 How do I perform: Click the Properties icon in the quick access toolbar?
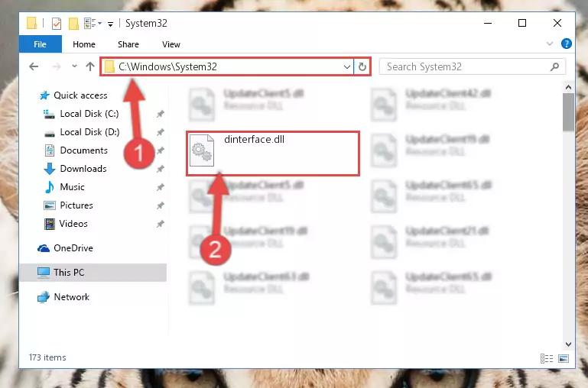pos(57,24)
